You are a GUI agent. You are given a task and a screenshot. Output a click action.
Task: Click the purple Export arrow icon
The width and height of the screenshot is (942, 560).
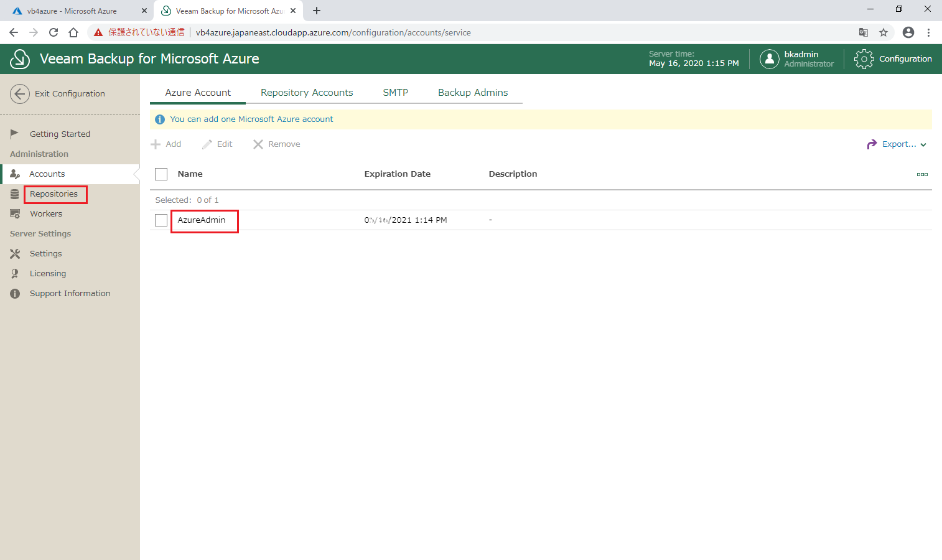click(872, 144)
